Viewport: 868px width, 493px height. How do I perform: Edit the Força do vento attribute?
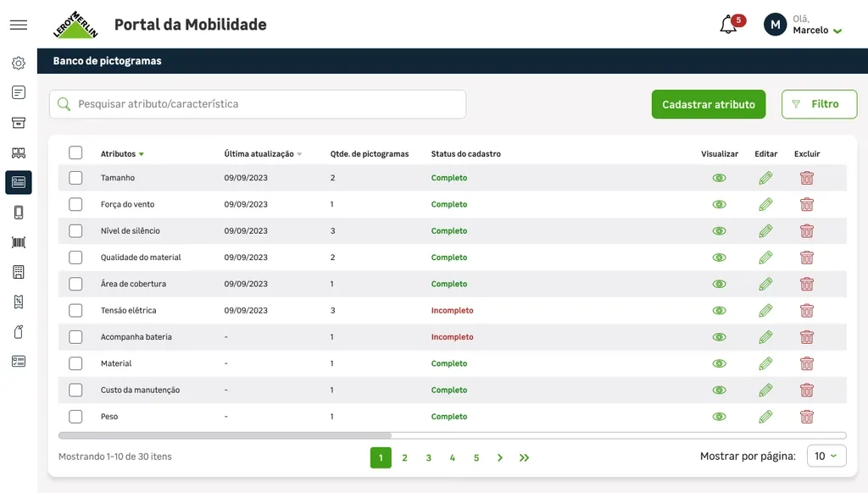pyautogui.click(x=765, y=204)
